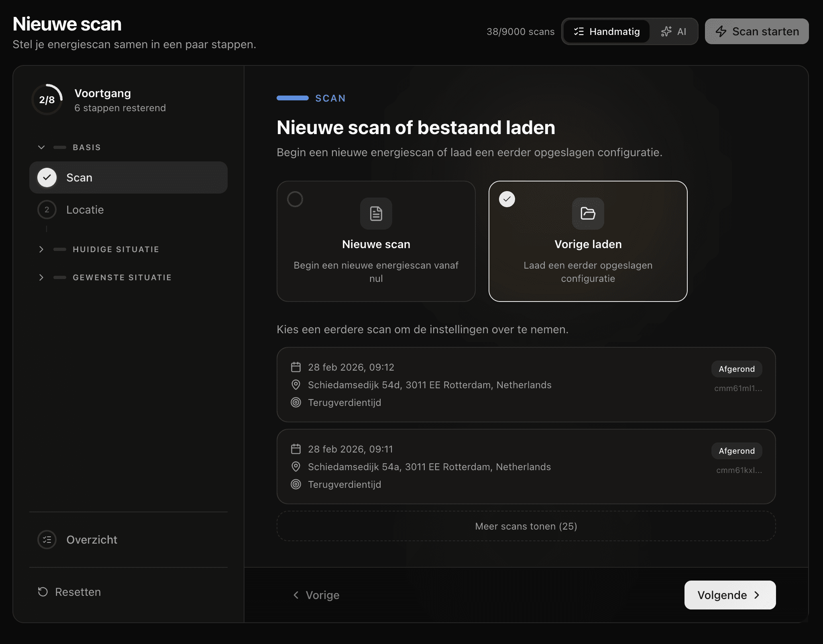Toggle the Vorige laden checkmark

507,199
